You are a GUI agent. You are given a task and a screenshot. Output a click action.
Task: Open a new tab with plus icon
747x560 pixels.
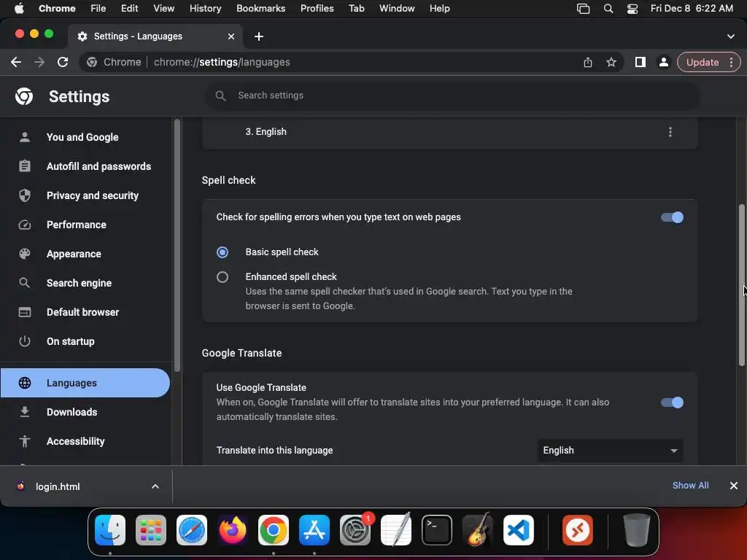click(259, 36)
